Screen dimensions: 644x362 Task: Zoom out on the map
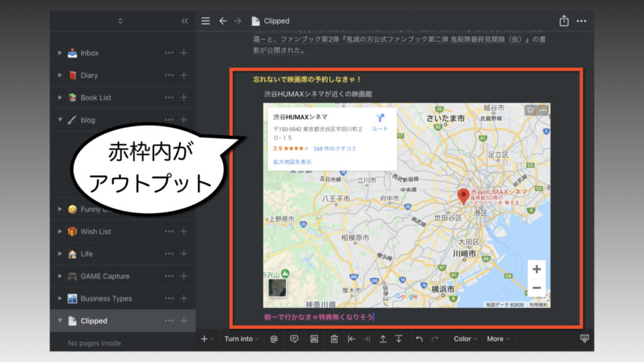click(x=536, y=288)
